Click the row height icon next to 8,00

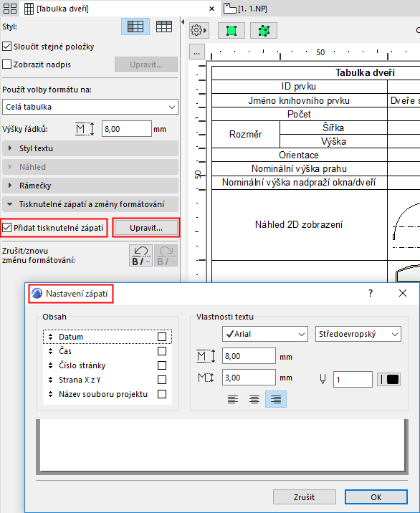[x=85, y=129]
